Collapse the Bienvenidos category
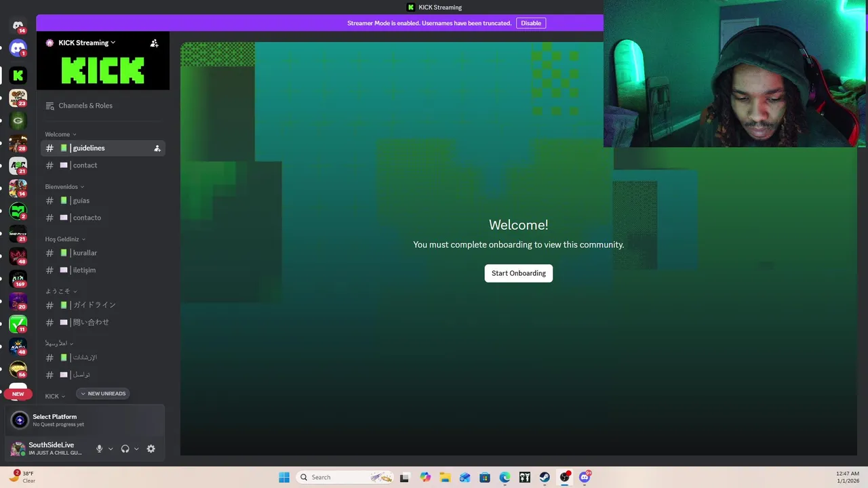The height and width of the screenshot is (488, 868). click(65, 186)
